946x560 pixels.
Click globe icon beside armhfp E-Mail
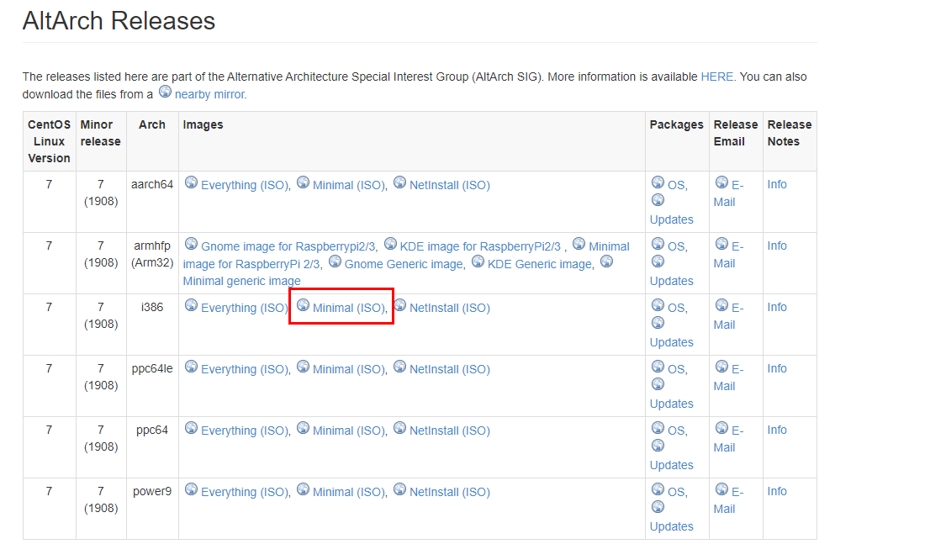721,244
